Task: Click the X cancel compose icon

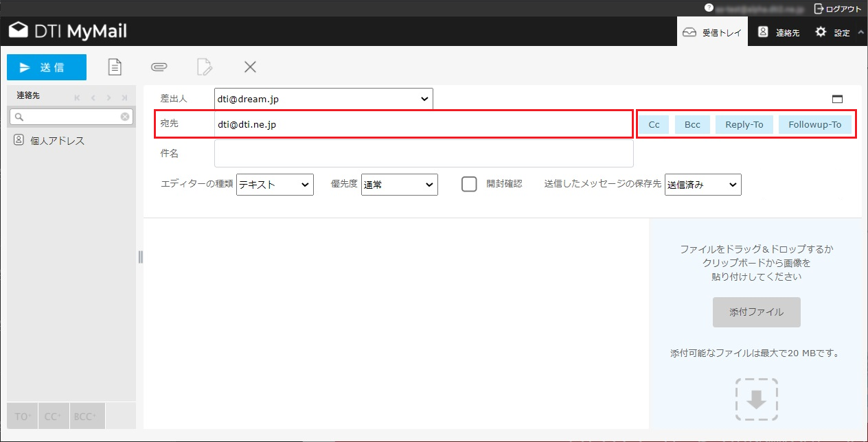Action: 250,67
